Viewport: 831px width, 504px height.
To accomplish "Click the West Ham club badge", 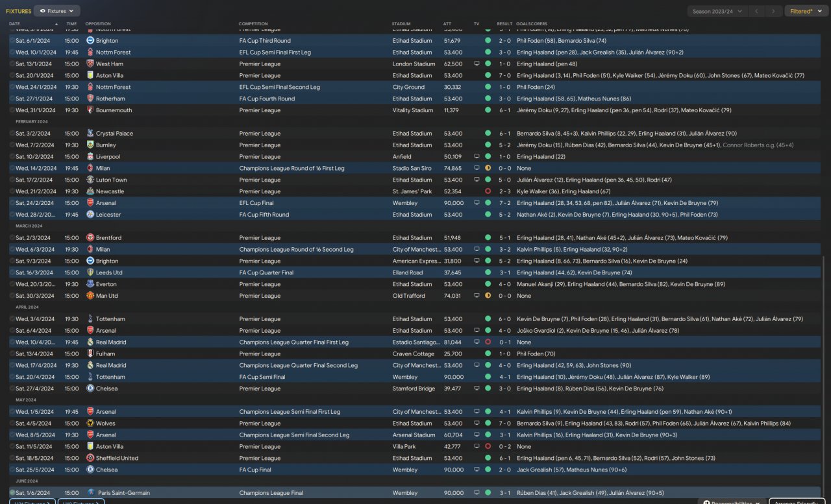I will click(90, 64).
